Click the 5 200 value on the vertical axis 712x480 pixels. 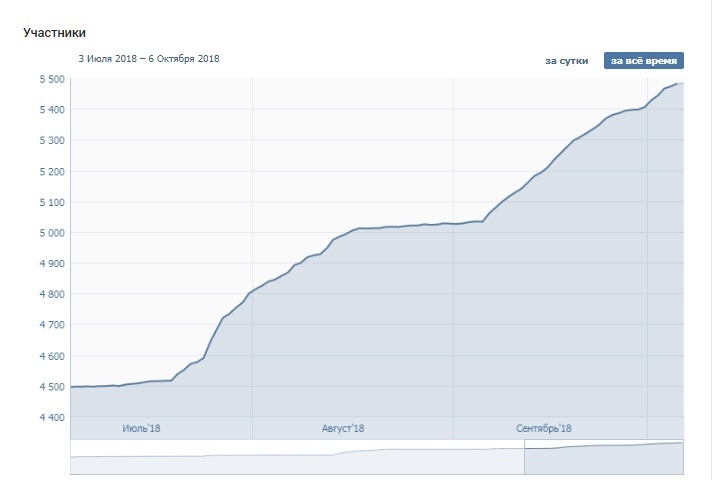[x=50, y=171]
